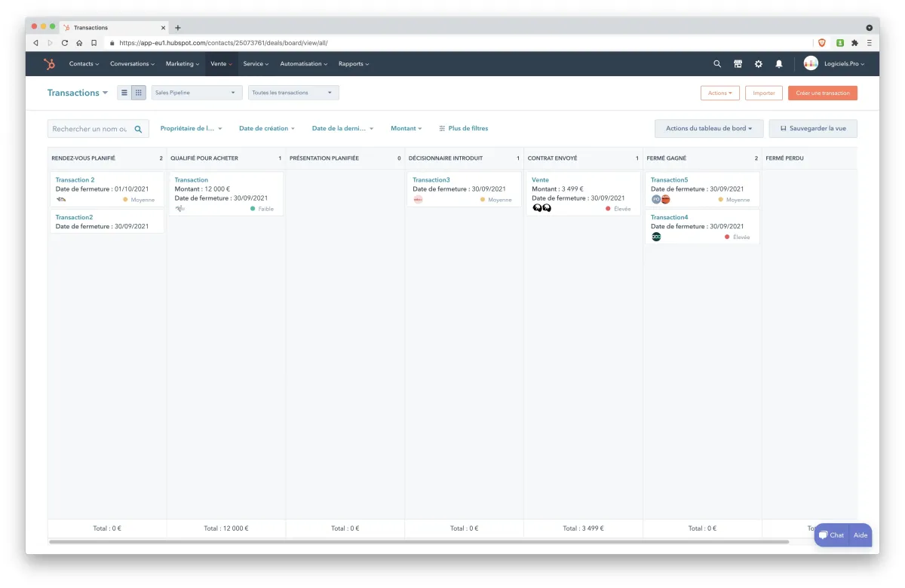Viewport: 905px width, 588px height.
Task: Open a new browser tab with plus
Action: pyautogui.click(x=178, y=28)
